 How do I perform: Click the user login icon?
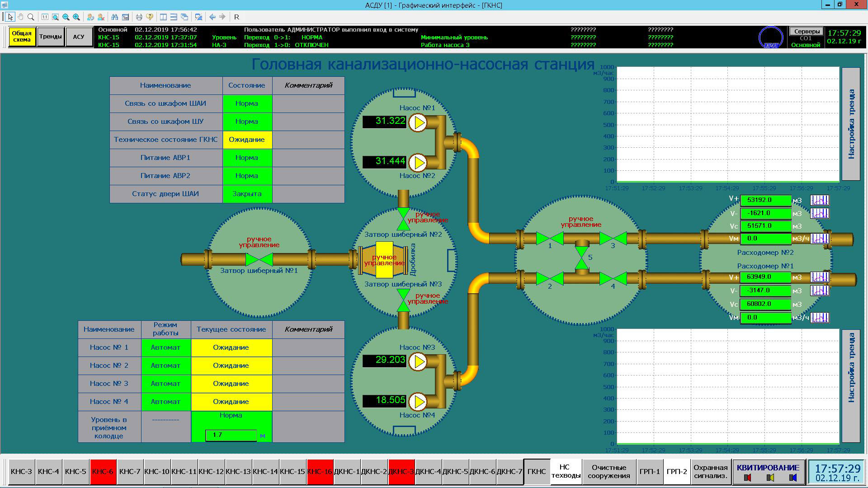[x=90, y=17]
